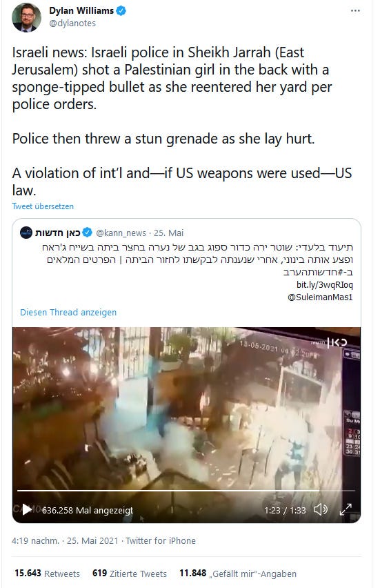The image size is (380, 588).
Task: Open the @kann_news handle
Action: coord(121,233)
